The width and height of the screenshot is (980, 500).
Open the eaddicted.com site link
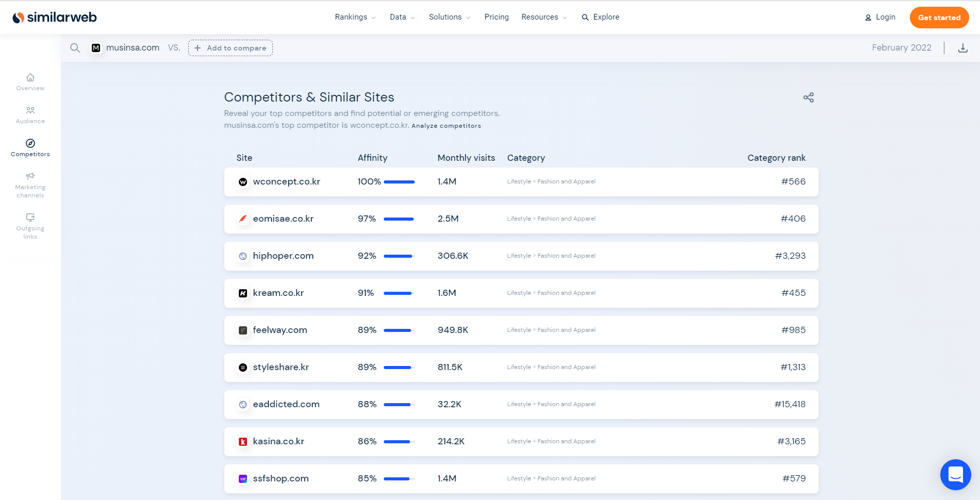[x=286, y=404]
